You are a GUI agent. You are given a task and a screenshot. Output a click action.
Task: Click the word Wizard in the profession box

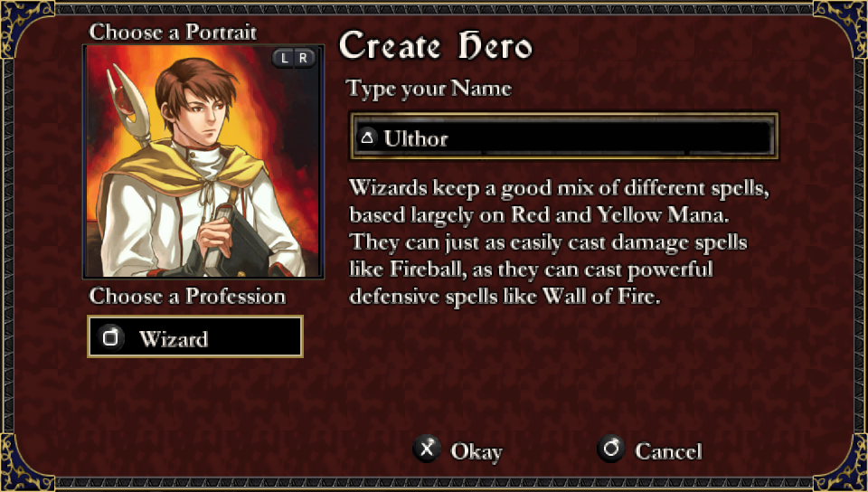pos(174,338)
